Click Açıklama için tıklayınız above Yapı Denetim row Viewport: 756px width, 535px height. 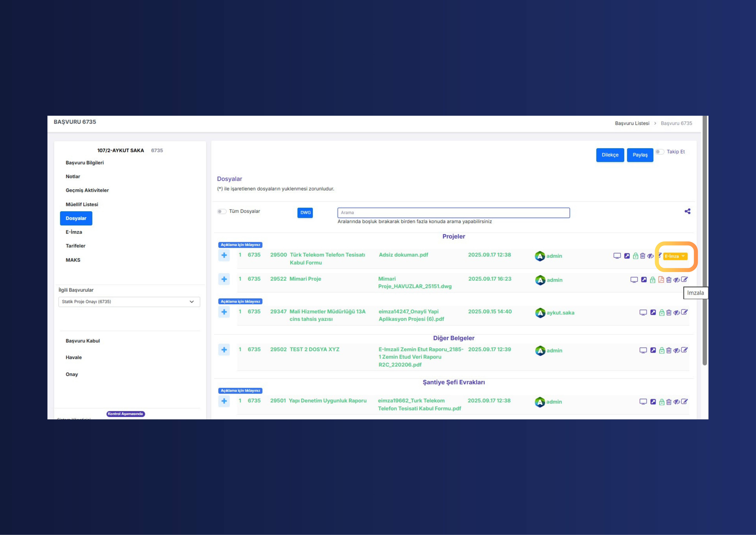[240, 391]
